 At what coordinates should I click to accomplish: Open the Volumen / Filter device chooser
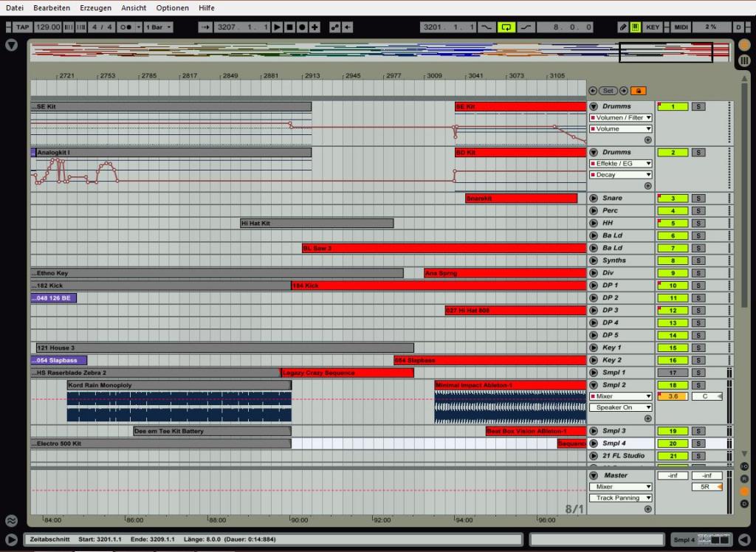621,117
